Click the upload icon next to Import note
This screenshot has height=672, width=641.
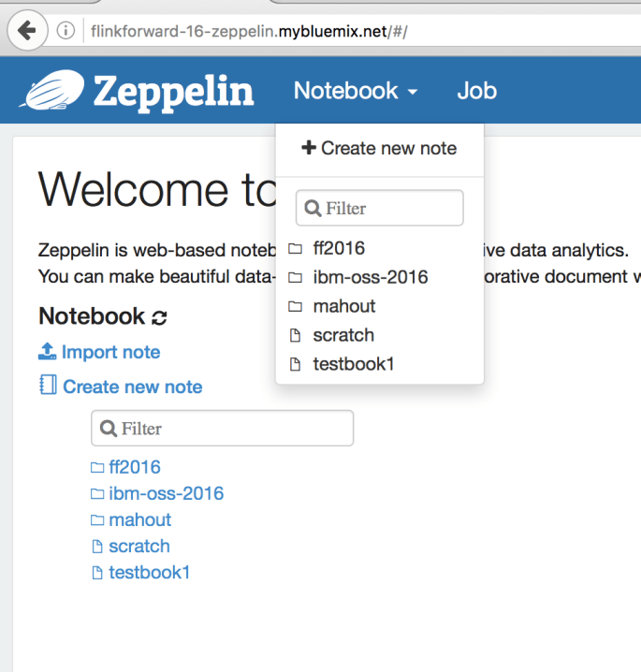tap(47, 351)
